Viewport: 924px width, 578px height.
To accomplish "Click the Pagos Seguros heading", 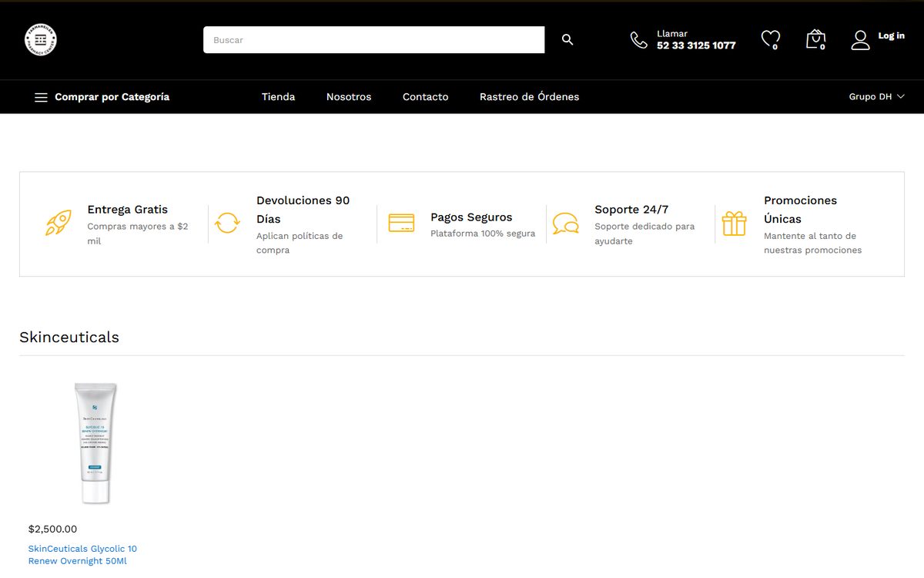I will 471,217.
